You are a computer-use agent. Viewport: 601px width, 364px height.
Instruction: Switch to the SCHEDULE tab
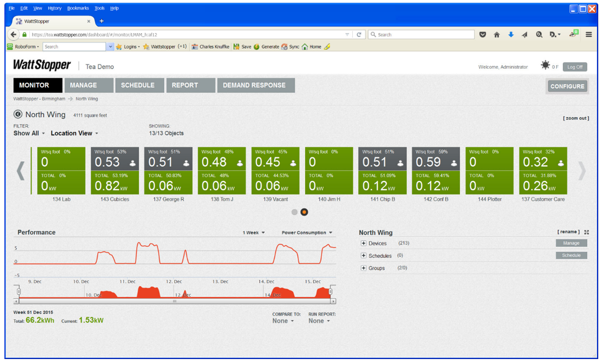coord(139,86)
